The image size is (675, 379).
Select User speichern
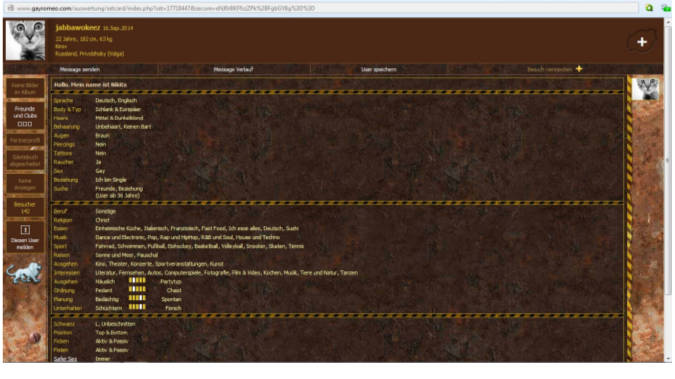[x=378, y=69]
